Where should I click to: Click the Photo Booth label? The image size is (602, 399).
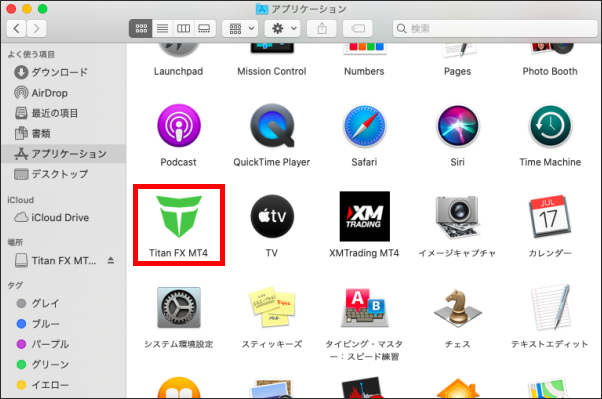point(550,71)
